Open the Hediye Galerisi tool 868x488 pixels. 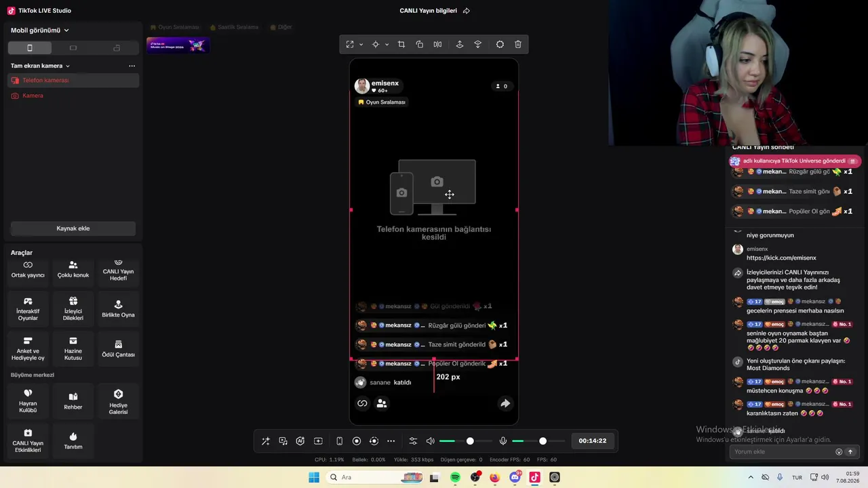(118, 401)
